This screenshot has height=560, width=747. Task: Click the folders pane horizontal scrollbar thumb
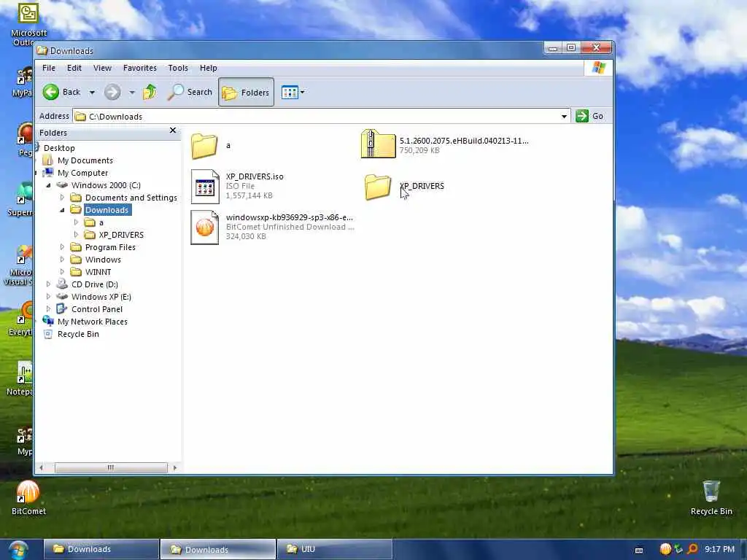tap(111, 467)
